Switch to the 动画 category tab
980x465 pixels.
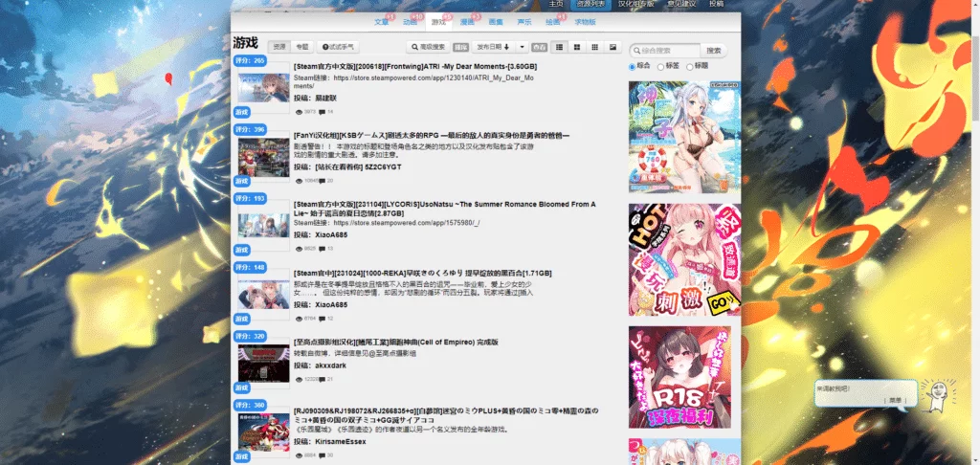pyautogui.click(x=410, y=22)
